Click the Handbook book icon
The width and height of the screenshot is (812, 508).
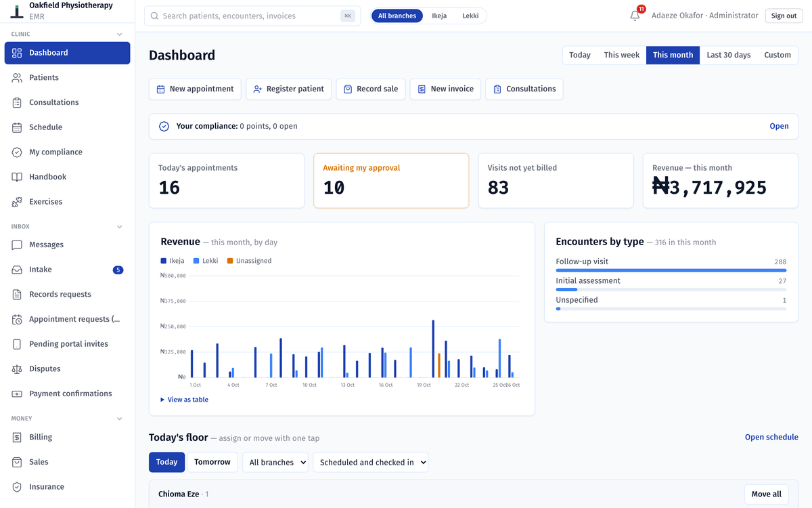tap(17, 177)
